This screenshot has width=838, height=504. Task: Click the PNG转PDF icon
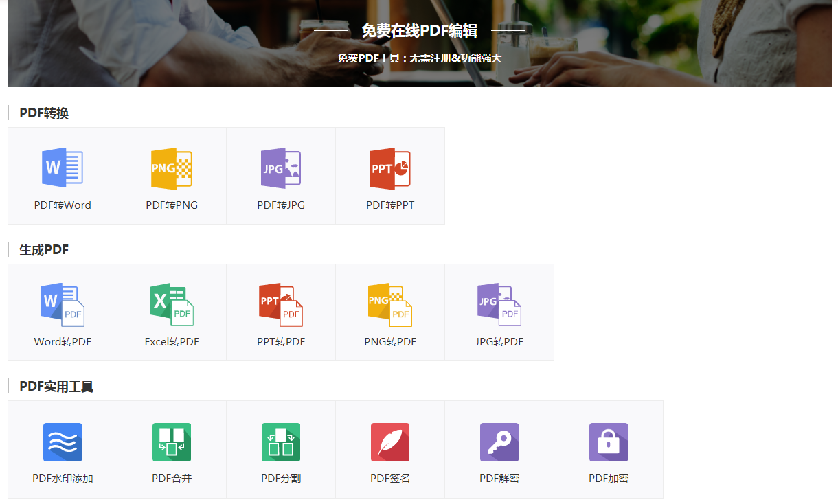tap(390, 304)
